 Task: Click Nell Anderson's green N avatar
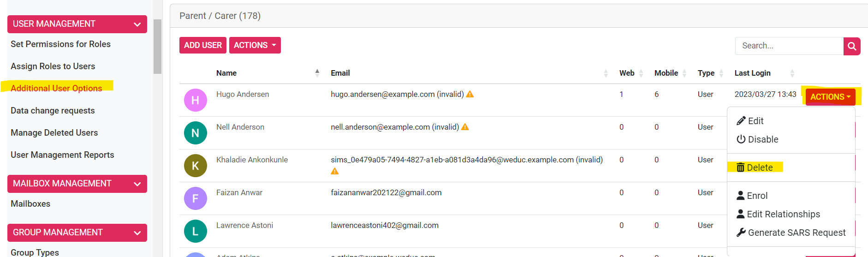pos(195,133)
